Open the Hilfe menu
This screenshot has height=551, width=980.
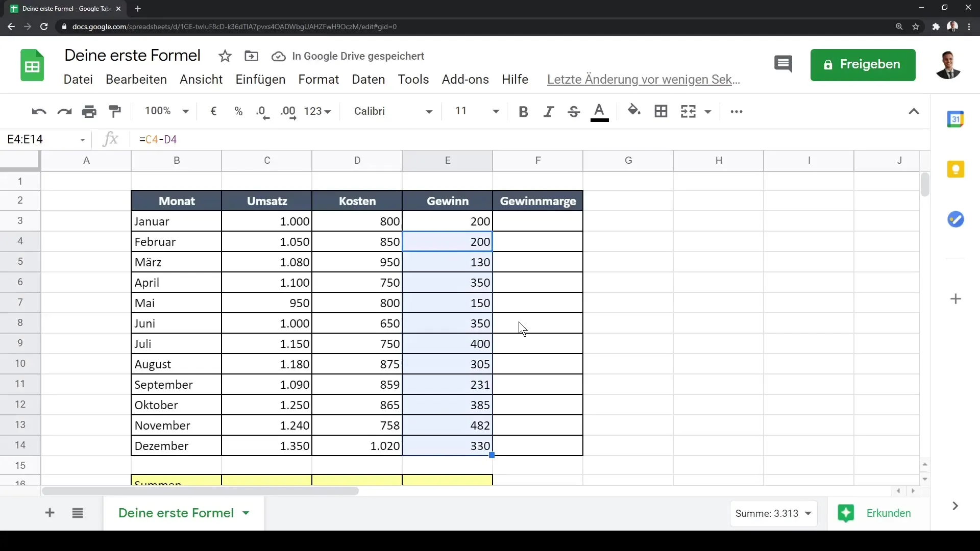[515, 80]
